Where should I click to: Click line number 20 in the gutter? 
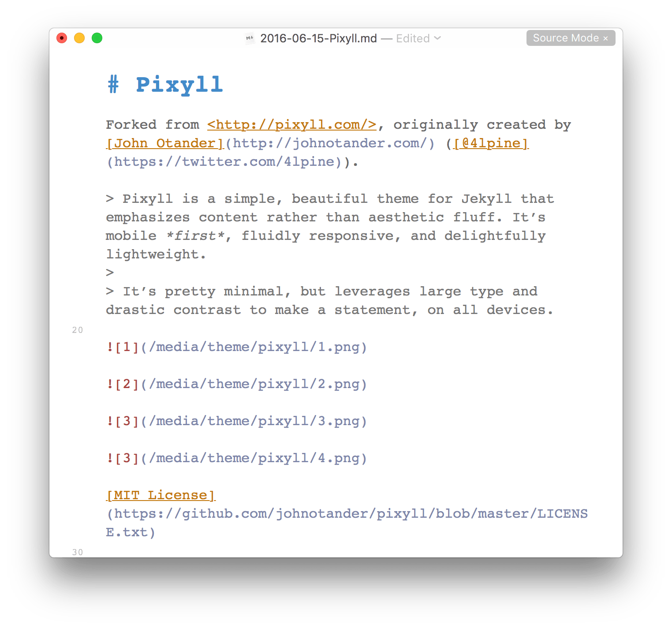78,330
